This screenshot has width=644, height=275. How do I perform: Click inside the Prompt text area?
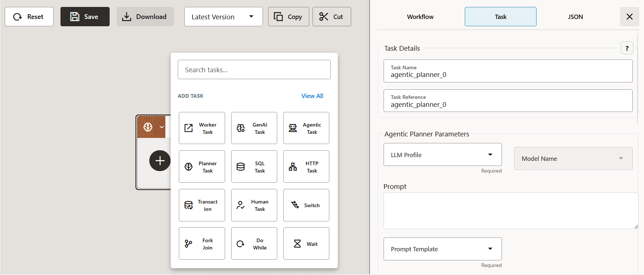coord(511,211)
